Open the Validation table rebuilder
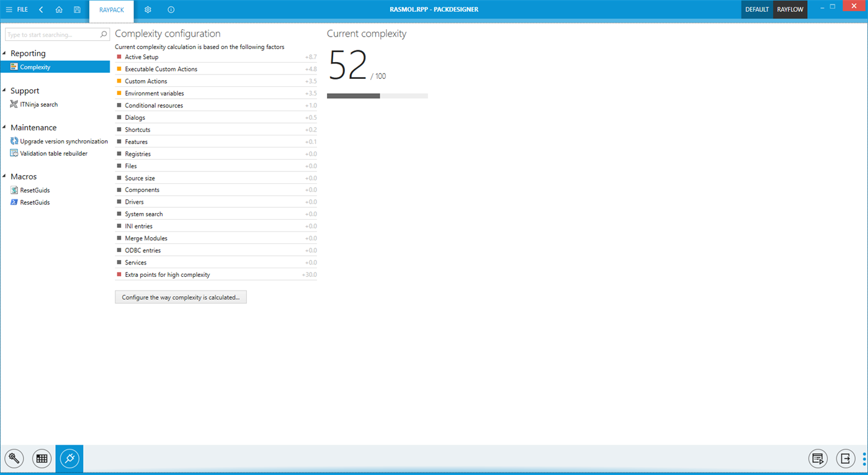Image resolution: width=868 pixels, height=475 pixels. 55,153
